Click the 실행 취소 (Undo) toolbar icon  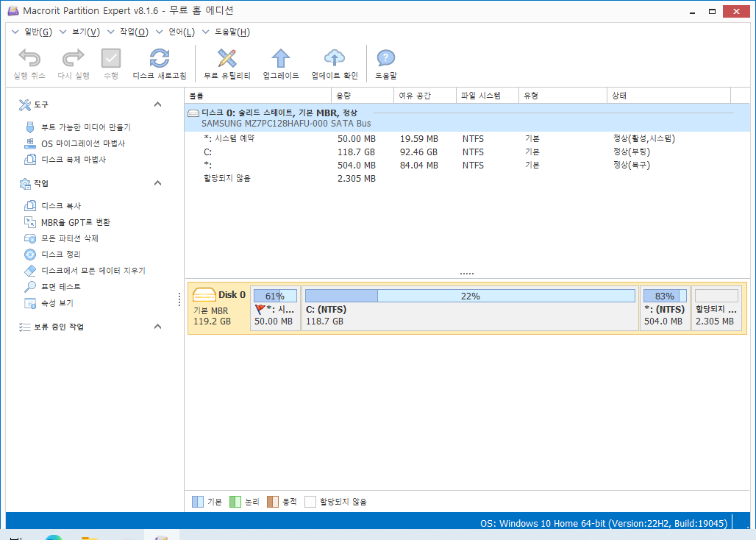coord(29,58)
